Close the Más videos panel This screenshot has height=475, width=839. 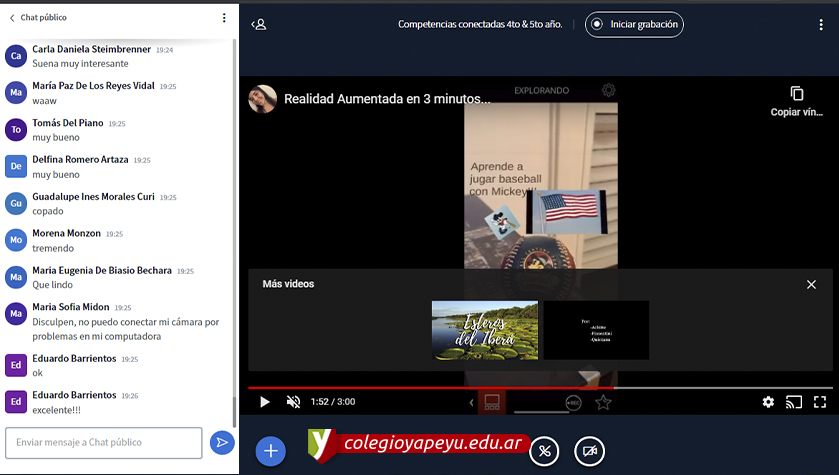click(811, 285)
